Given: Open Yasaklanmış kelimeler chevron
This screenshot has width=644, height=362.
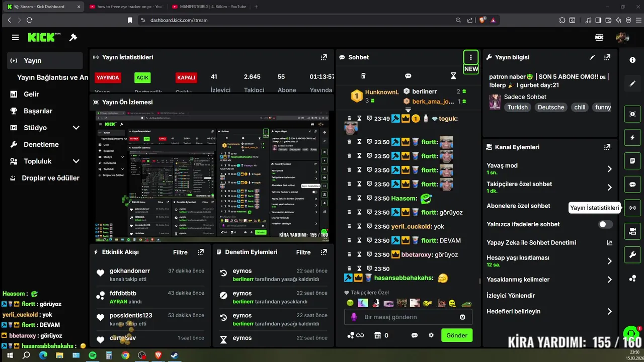Looking at the screenshot, I should 609,280.
